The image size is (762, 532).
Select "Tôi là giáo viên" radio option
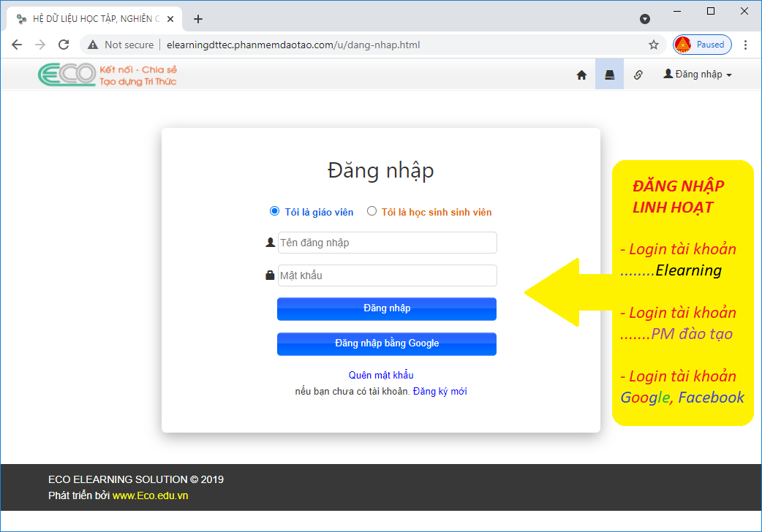point(275,211)
